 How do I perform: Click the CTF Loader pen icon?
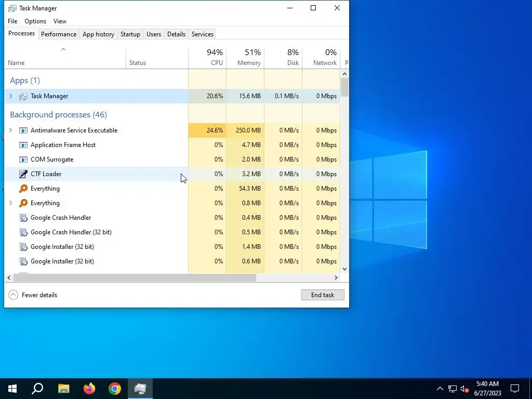click(x=23, y=174)
